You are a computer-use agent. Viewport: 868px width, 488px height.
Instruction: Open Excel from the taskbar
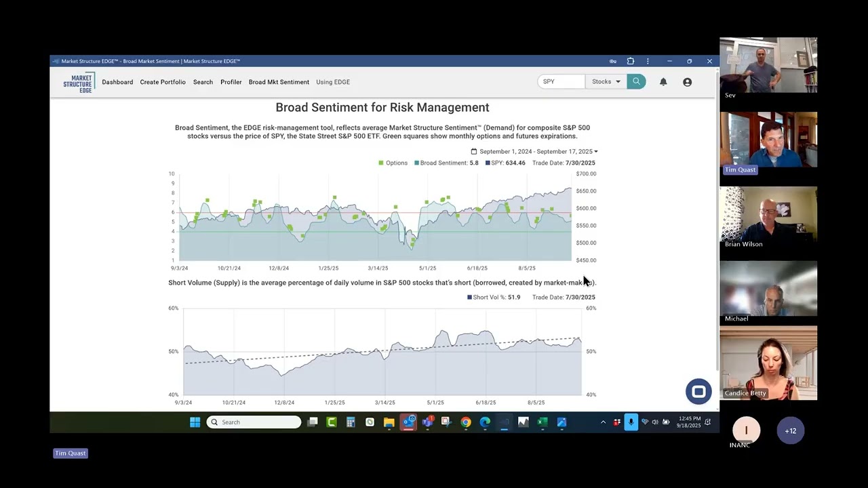click(x=542, y=422)
